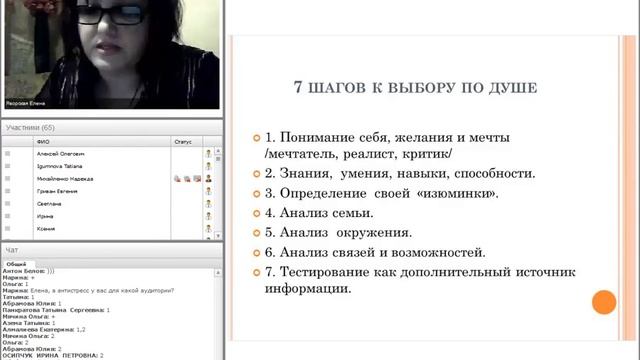This screenshot has width=640, height=360.
Task: Tick the checkbox beside Ксения
Action: 7,229
